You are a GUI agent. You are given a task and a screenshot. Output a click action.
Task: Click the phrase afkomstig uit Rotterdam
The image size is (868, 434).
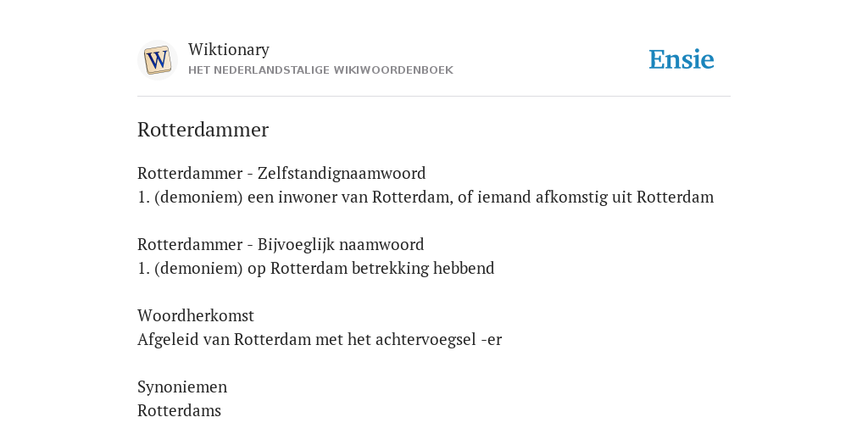point(625,197)
